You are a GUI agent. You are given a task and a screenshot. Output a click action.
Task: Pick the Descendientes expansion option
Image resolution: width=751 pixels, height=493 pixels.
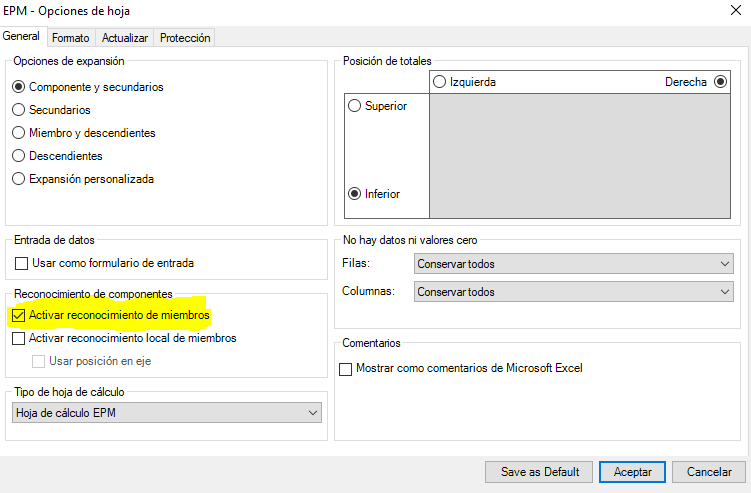[19, 156]
